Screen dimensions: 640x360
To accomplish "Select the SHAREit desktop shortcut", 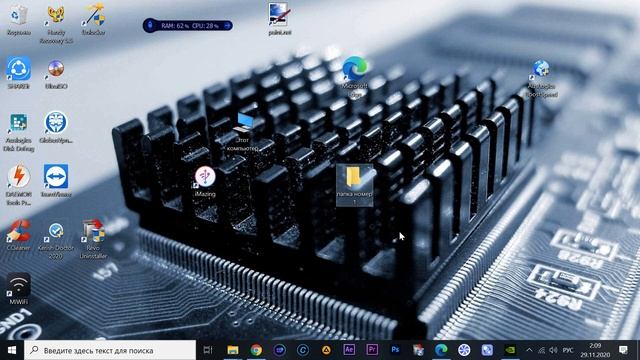I will coord(18,73).
